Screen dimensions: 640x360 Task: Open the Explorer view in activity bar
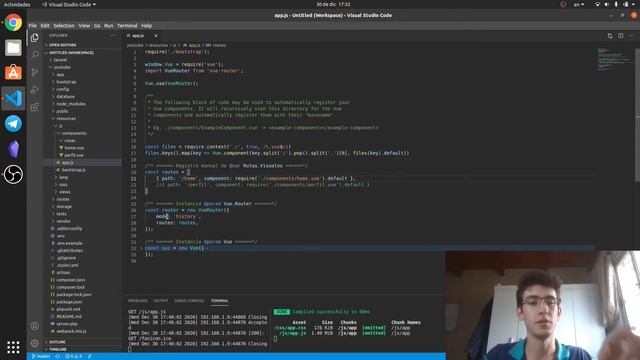(x=35, y=38)
